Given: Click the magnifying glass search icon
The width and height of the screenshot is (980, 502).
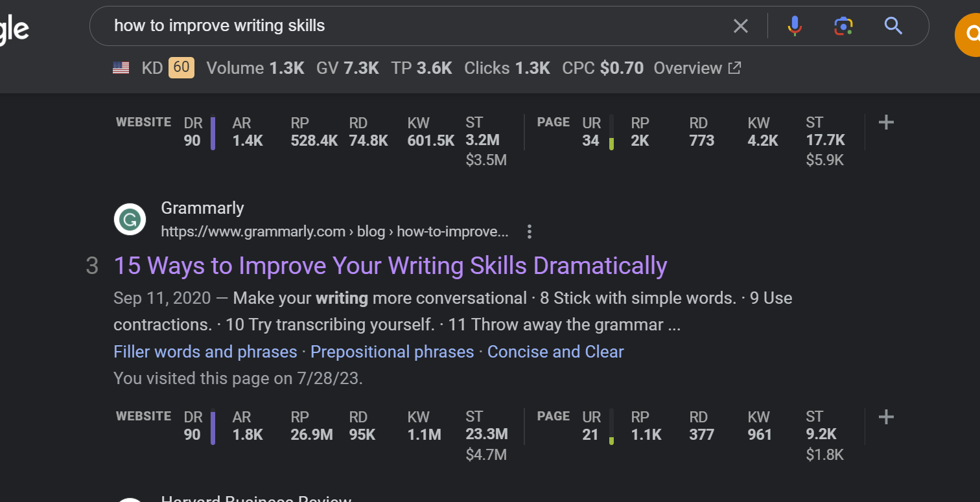Looking at the screenshot, I should [x=893, y=26].
